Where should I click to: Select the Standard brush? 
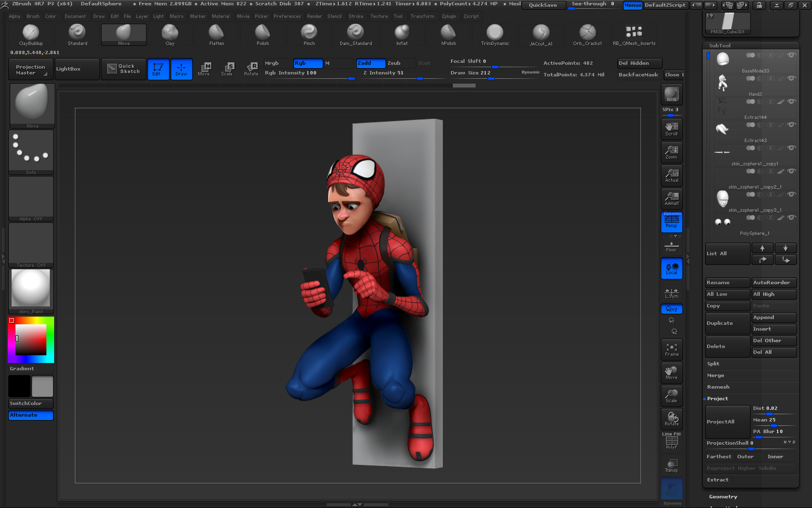tap(77, 35)
